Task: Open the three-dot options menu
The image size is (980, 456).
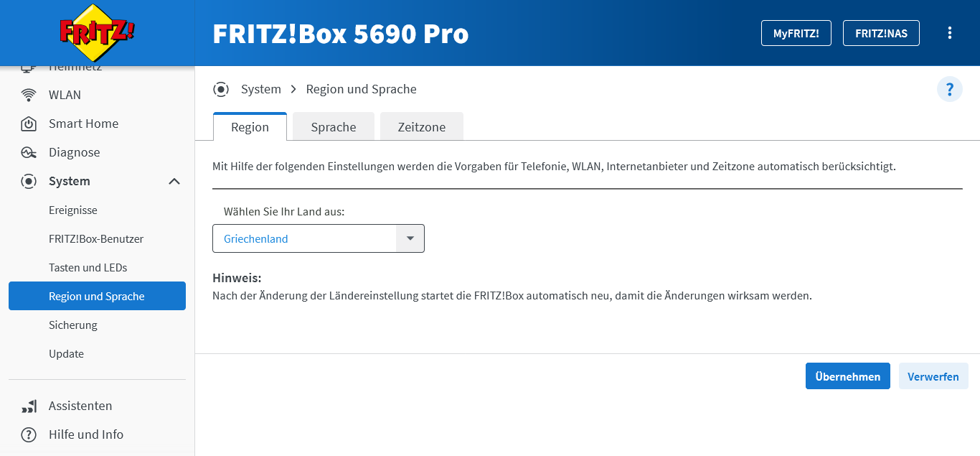Action: tap(950, 33)
